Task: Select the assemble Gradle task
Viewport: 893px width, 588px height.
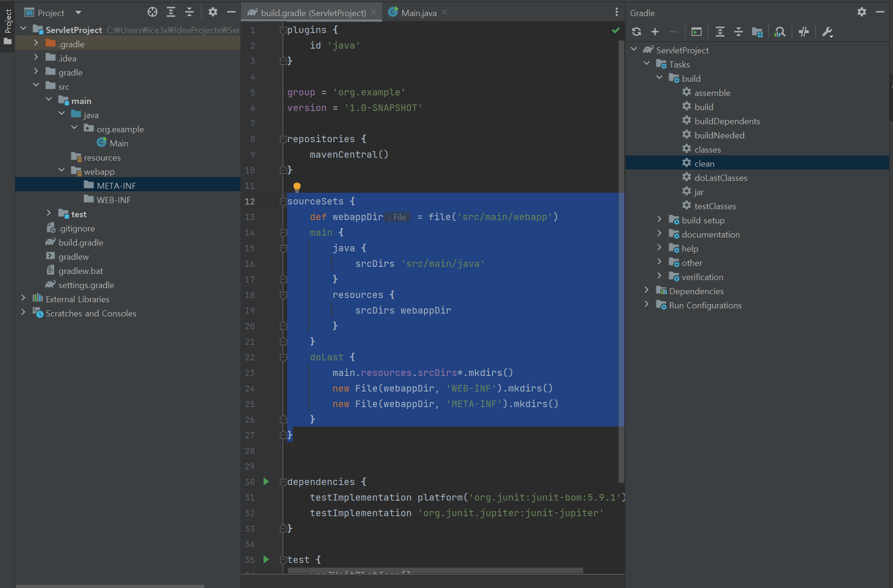Action: pos(712,93)
